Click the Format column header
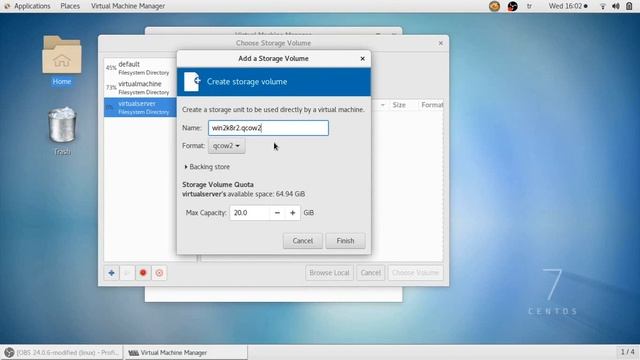 pos(431,105)
